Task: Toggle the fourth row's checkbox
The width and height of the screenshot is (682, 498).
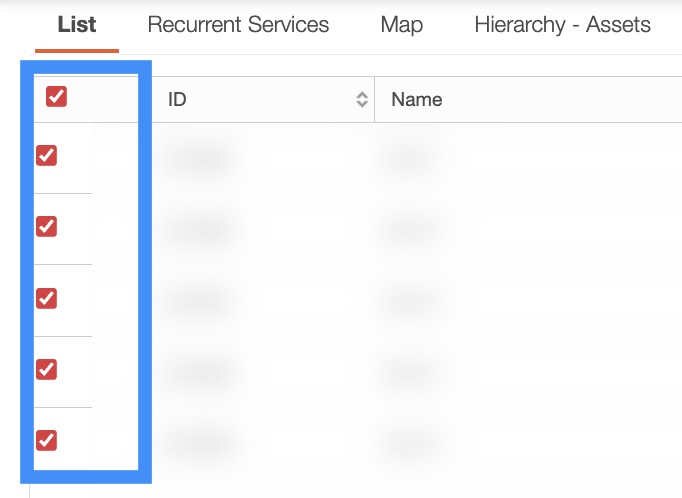Action: [46, 369]
